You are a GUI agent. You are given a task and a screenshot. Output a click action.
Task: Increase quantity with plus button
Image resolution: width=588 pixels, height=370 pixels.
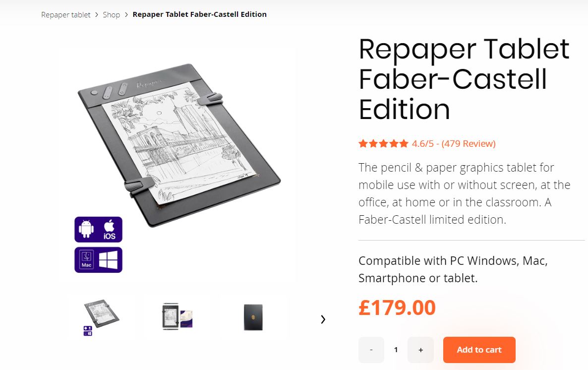[x=421, y=350]
